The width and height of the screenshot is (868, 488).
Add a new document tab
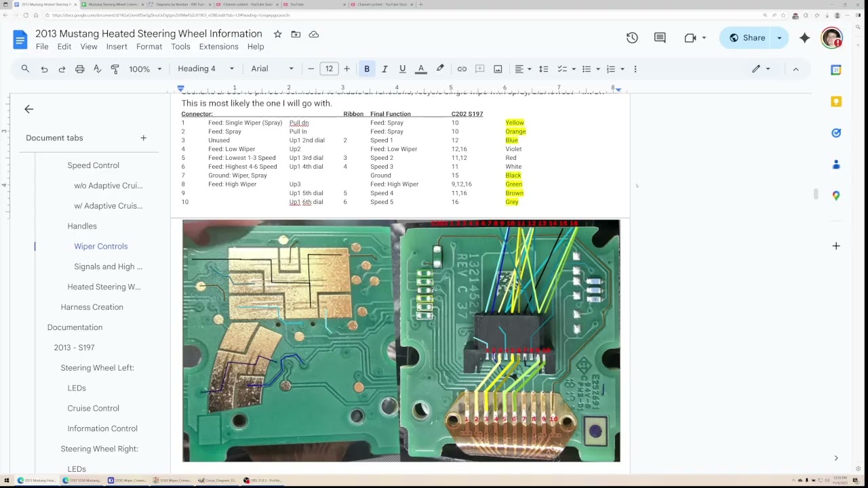pos(143,138)
